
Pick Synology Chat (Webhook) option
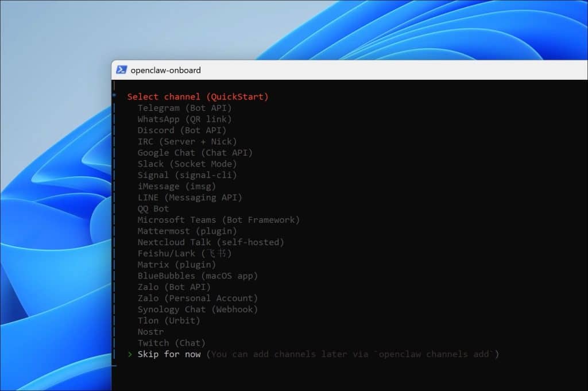click(198, 309)
